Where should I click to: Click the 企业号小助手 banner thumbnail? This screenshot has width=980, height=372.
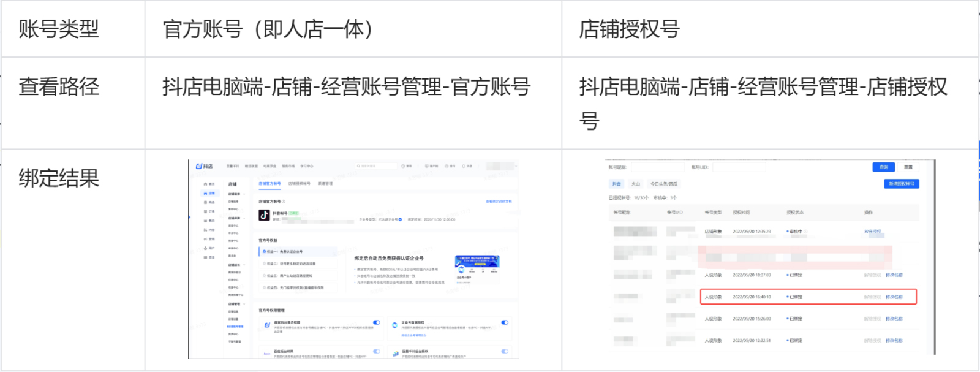pyautogui.click(x=477, y=270)
